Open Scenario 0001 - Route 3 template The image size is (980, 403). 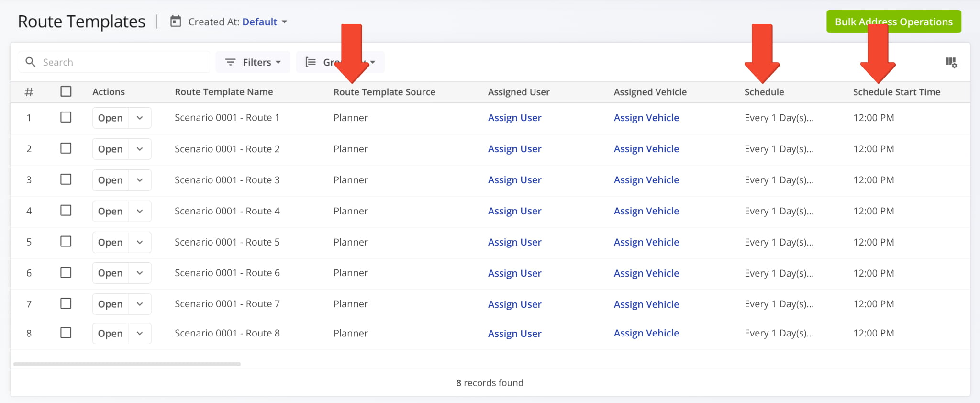[x=111, y=180]
